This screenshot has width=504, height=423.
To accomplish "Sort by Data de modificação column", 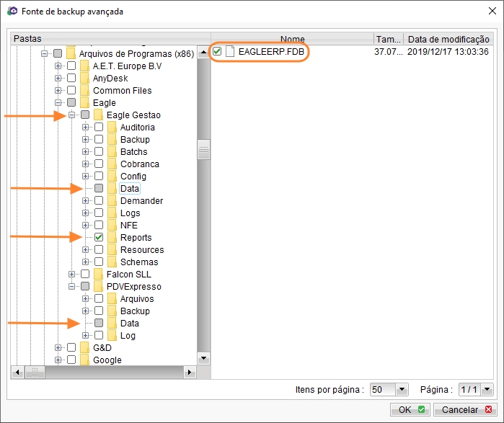I will [448, 39].
